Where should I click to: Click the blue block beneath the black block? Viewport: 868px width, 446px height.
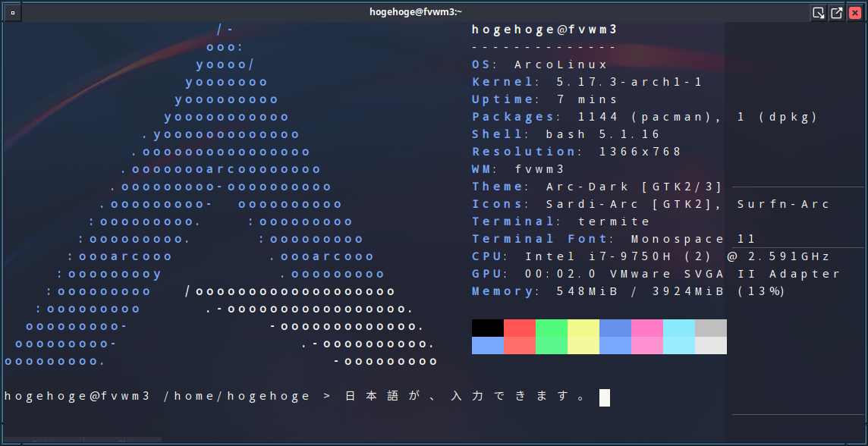(x=488, y=345)
